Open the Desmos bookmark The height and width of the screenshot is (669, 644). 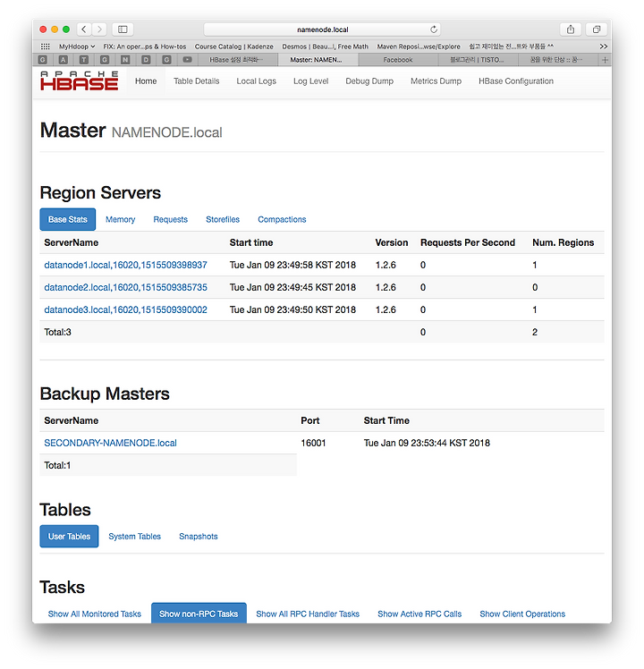(x=326, y=47)
